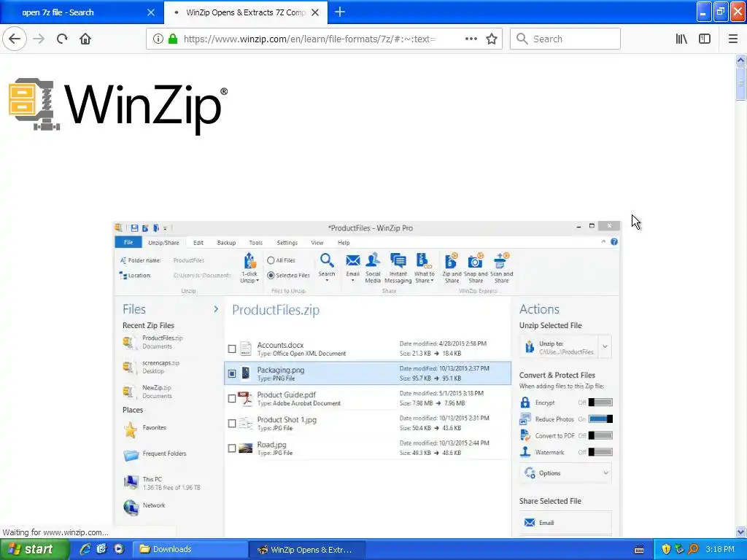Expand the Files panel chevron
747x560 pixels.
216,309
